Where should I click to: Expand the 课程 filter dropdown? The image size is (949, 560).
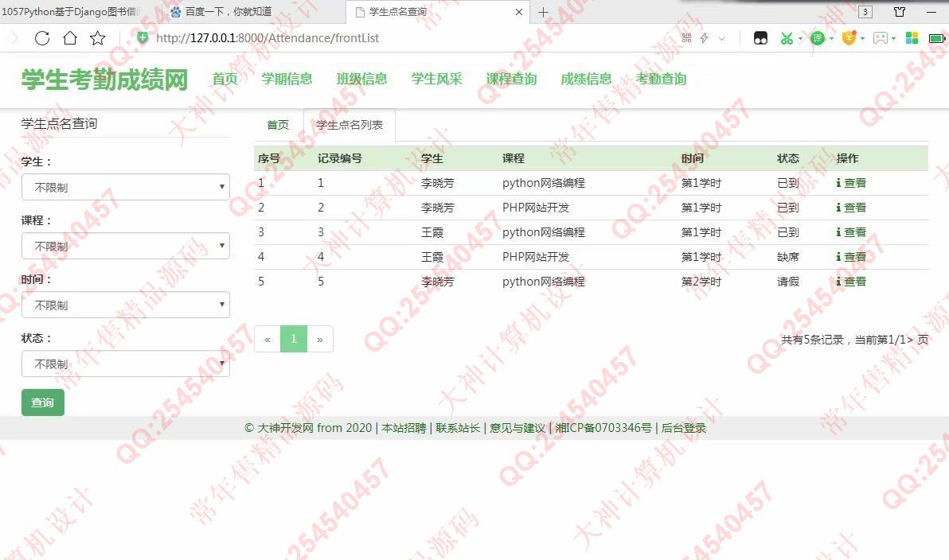click(x=125, y=246)
